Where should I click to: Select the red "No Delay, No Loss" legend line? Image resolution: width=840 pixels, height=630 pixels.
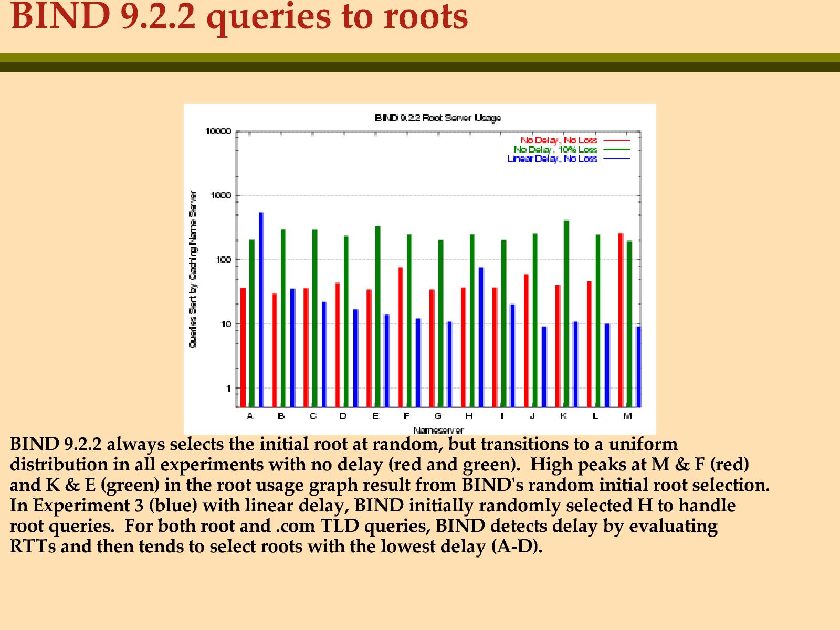click(x=616, y=141)
